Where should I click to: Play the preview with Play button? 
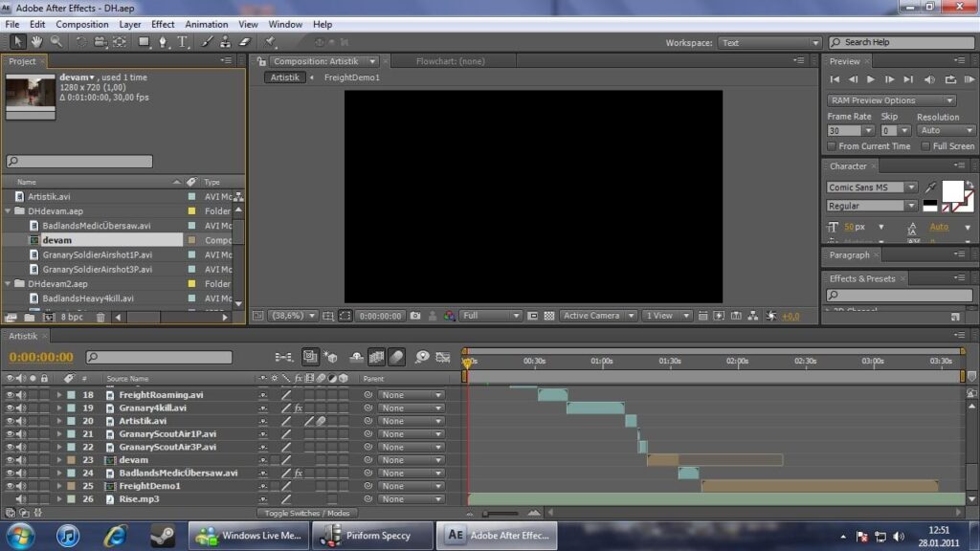[x=871, y=79]
